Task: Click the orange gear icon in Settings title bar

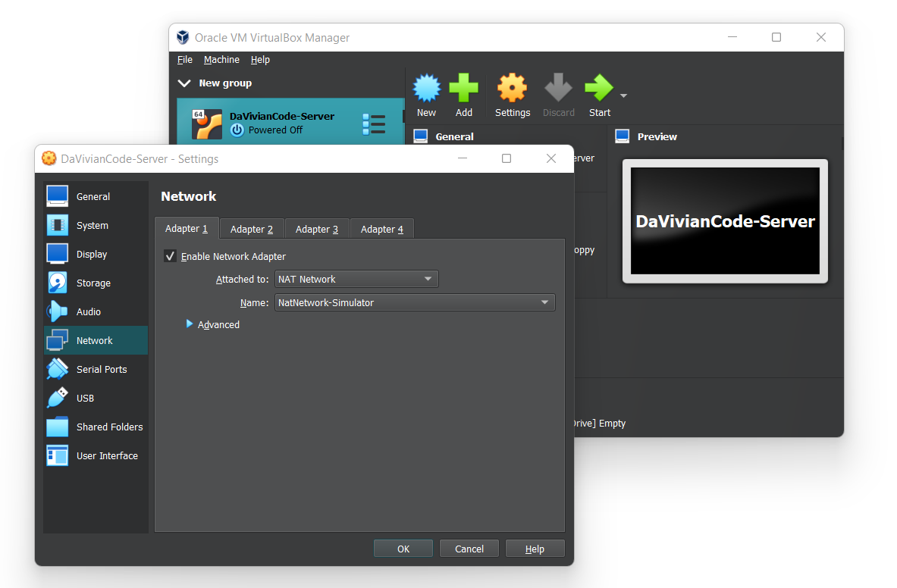Action: coord(49,158)
